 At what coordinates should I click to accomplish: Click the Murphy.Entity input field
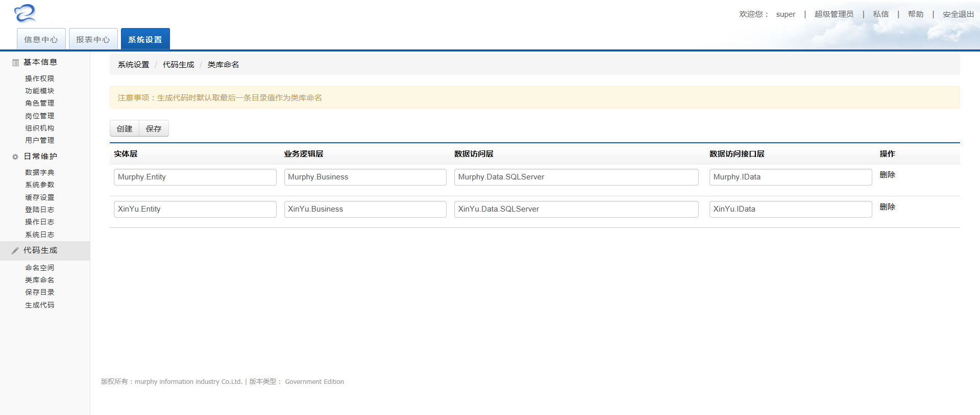[x=195, y=177]
